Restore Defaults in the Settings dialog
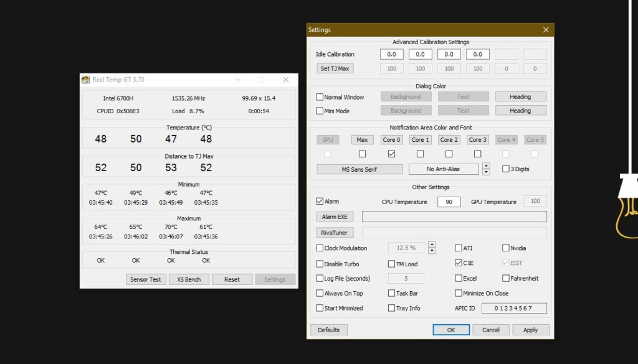 pyautogui.click(x=328, y=329)
